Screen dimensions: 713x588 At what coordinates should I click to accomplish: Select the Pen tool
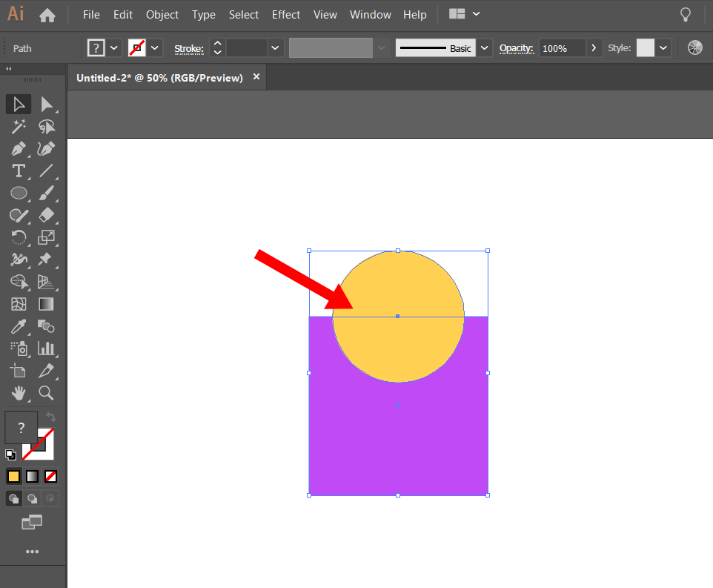click(18, 148)
